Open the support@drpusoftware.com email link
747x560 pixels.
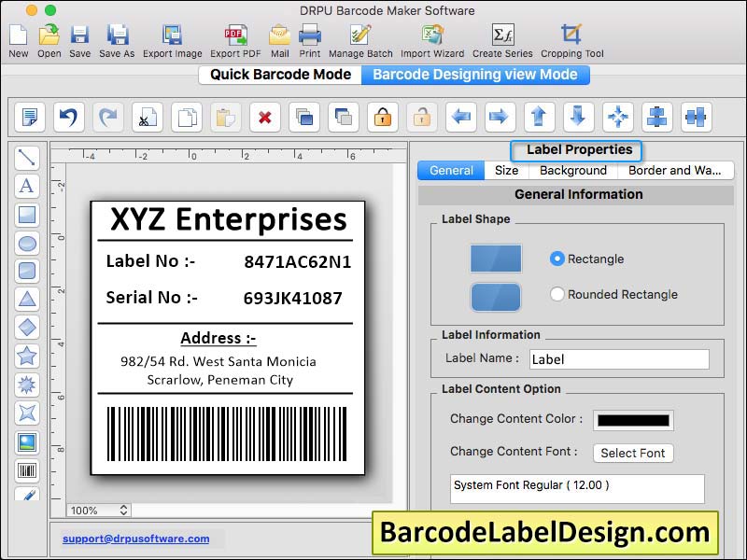[136, 539]
